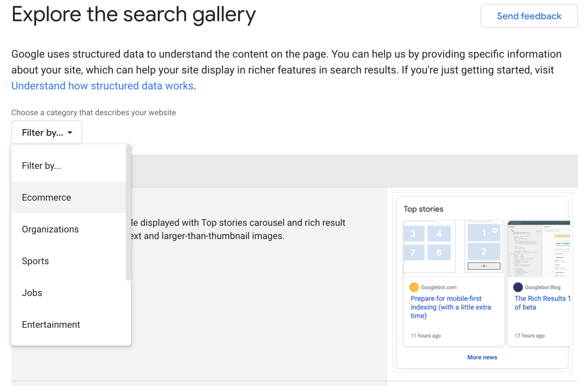Reset to the Filter by... default option
The height and width of the screenshot is (386, 588).
[x=42, y=166]
